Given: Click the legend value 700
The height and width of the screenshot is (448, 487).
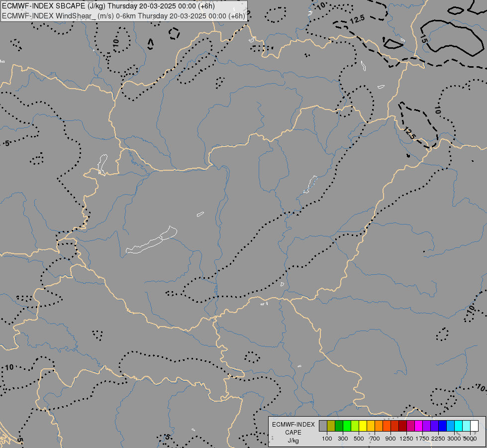Looking at the screenshot, I should coord(375,439).
